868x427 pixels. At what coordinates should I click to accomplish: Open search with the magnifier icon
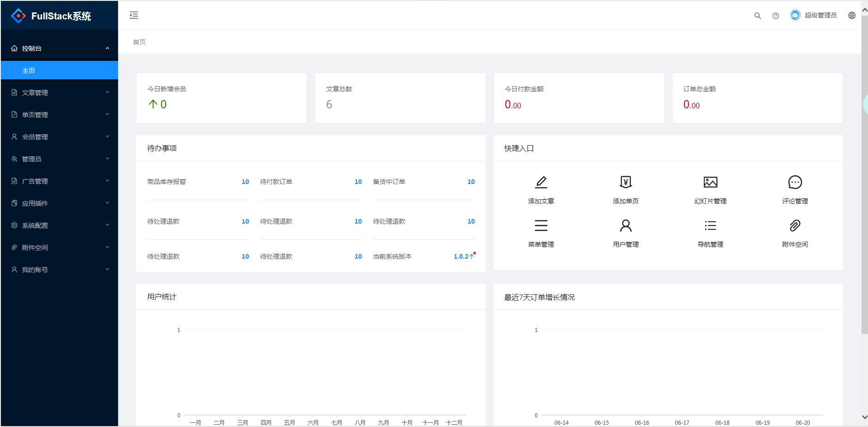[x=757, y=16]
